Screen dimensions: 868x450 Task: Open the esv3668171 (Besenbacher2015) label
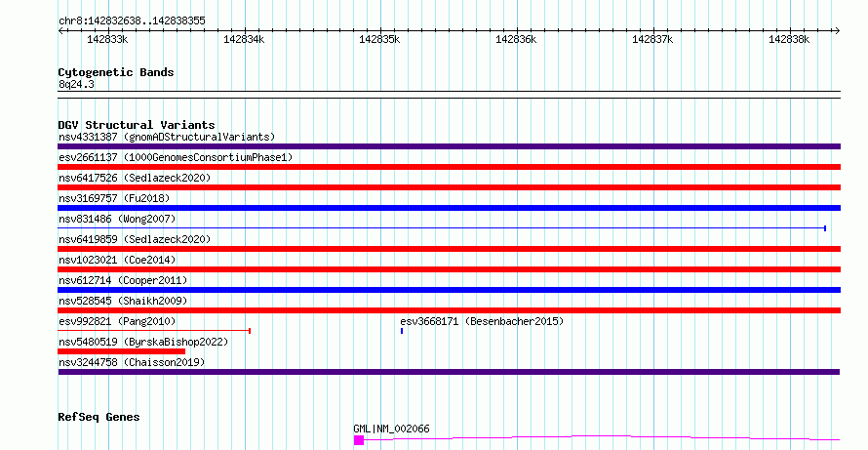pos(482,321)
